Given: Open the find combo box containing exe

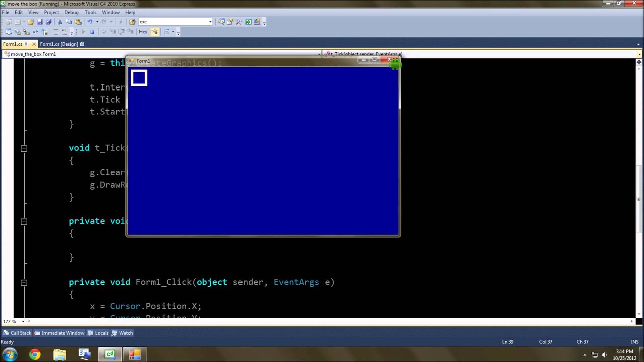Looking at the screenshot, I should click(176, 22).
